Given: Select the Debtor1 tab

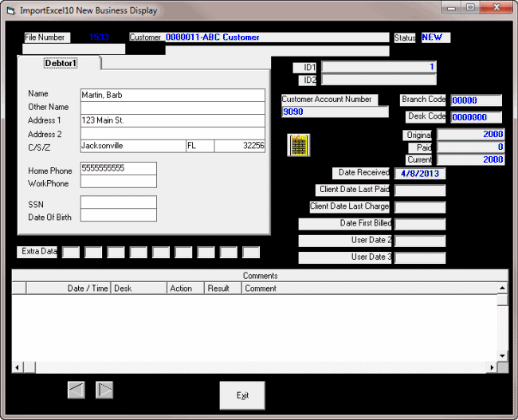Looking at the screenshot, I should (x=60, y=63).
